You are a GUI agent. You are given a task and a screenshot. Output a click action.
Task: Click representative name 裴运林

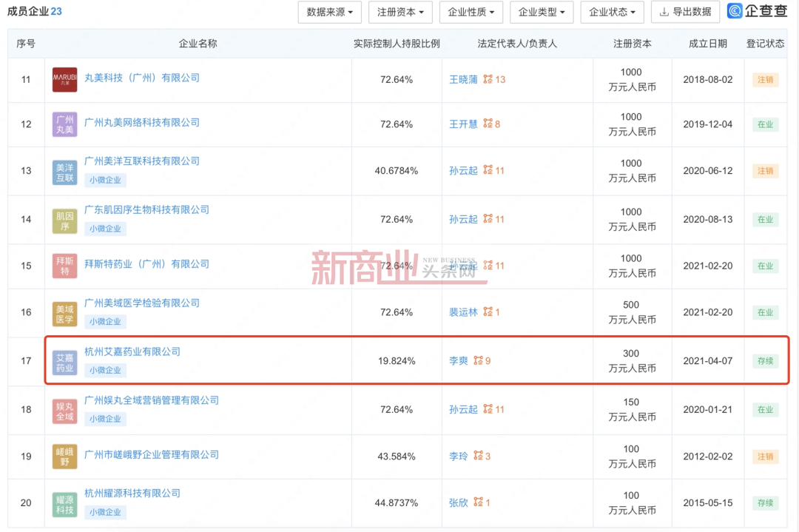tap(463, 312)
